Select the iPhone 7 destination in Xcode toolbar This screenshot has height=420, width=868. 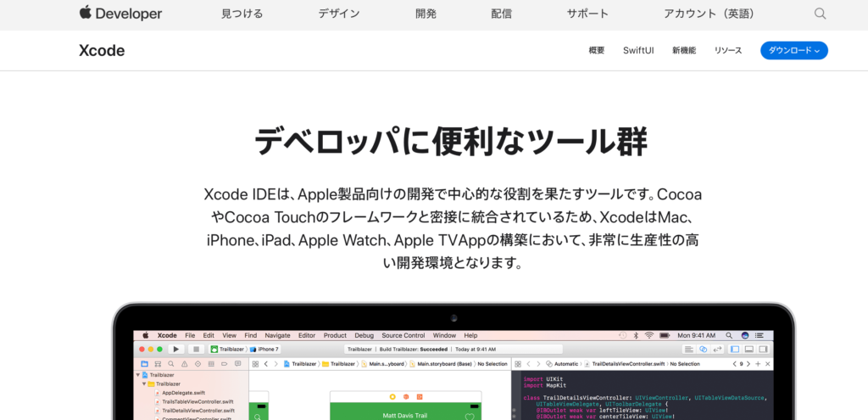click(x=265, y=349)
